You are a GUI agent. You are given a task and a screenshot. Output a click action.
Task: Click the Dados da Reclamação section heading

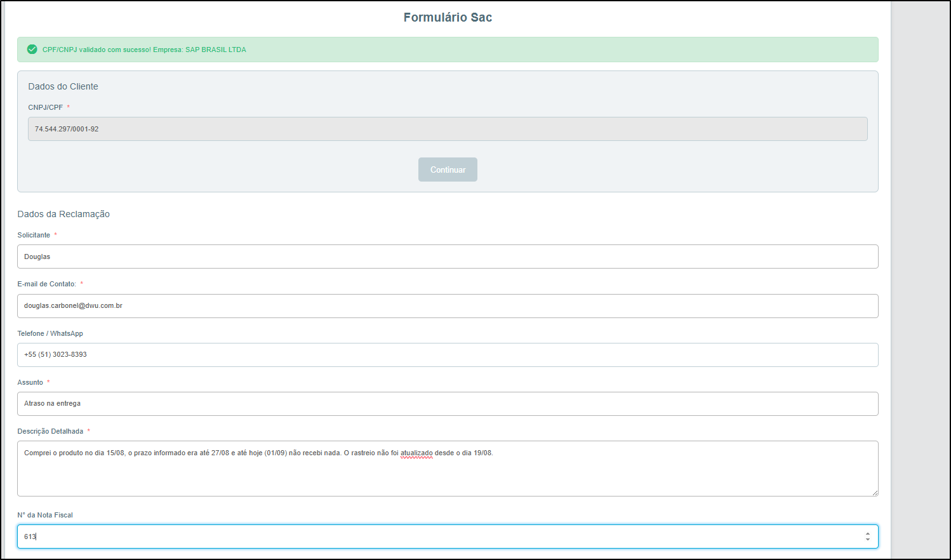[63, 214]
